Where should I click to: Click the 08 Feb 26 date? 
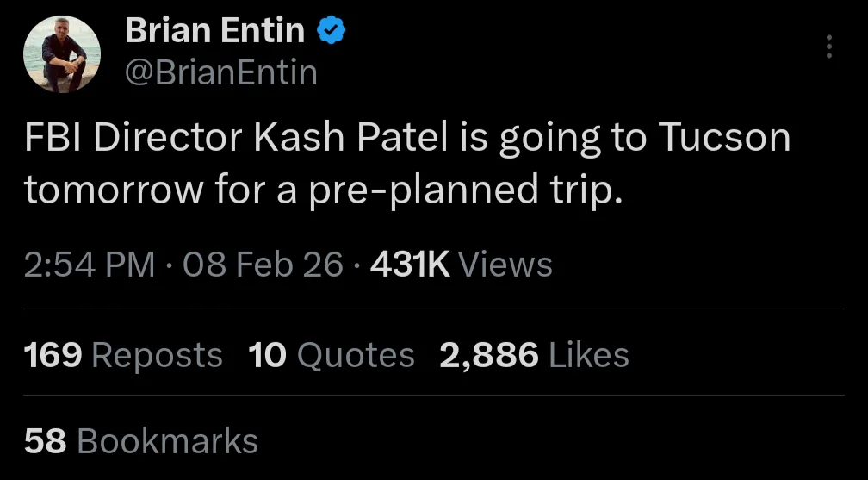(263, 265)
